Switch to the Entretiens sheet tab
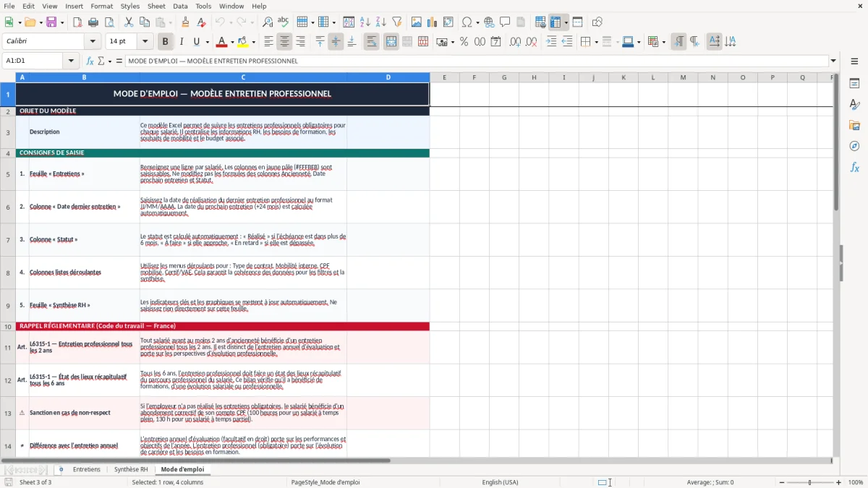Image resolution: width=868 pixels, height=488 pixels. [x=87, y=469]
